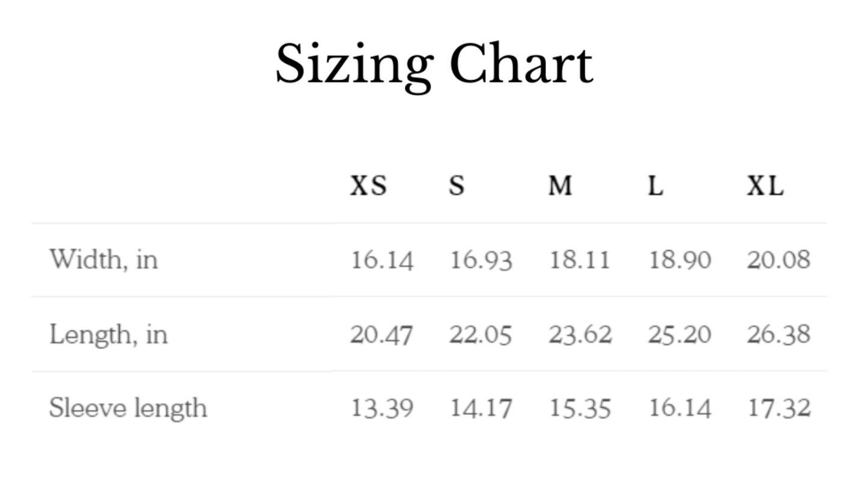
Task: Click M width value 18.11
Action: pyautogui.click(x=580, y=260)
